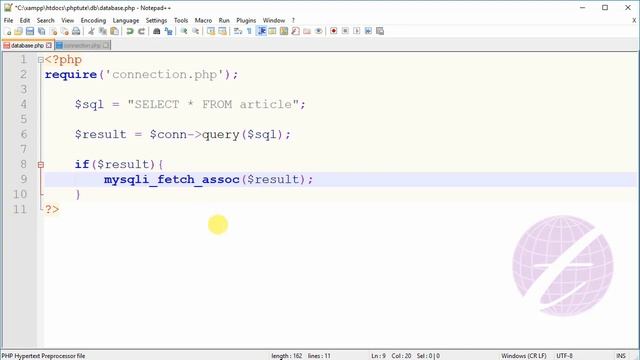The image size is (640, 360).
Task: Save the current recorded macro icon
Action: pyautogui.click(x=380, y=31)
